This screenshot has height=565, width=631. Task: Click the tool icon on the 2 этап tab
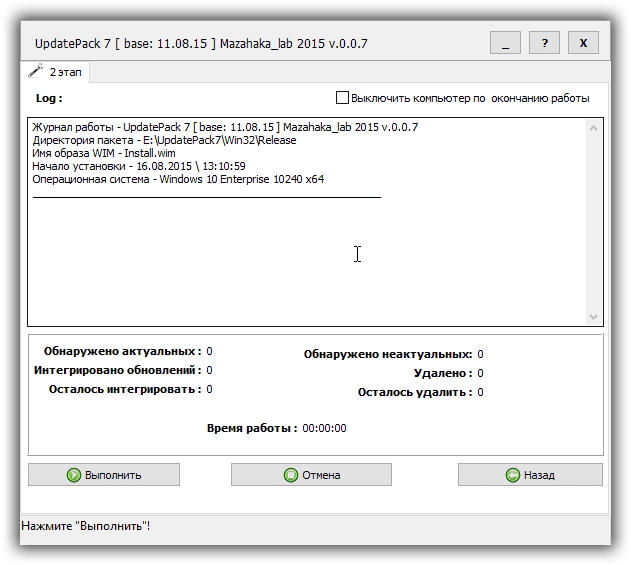click(x=35, y=71)
